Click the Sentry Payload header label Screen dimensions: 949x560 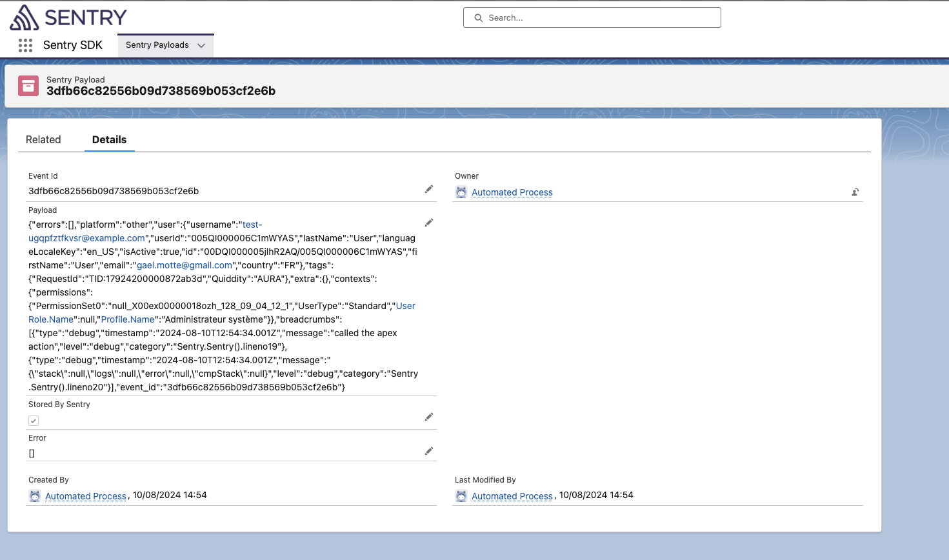[x=75, y=80]
